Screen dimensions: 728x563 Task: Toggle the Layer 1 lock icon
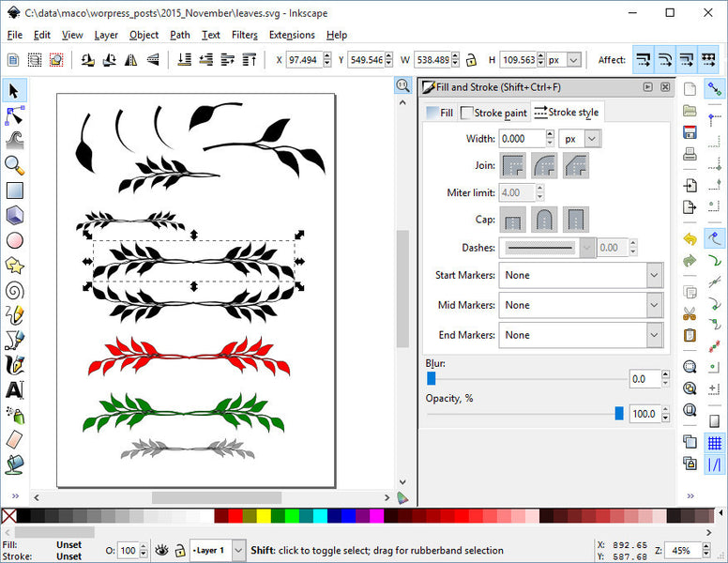(179, 550)
